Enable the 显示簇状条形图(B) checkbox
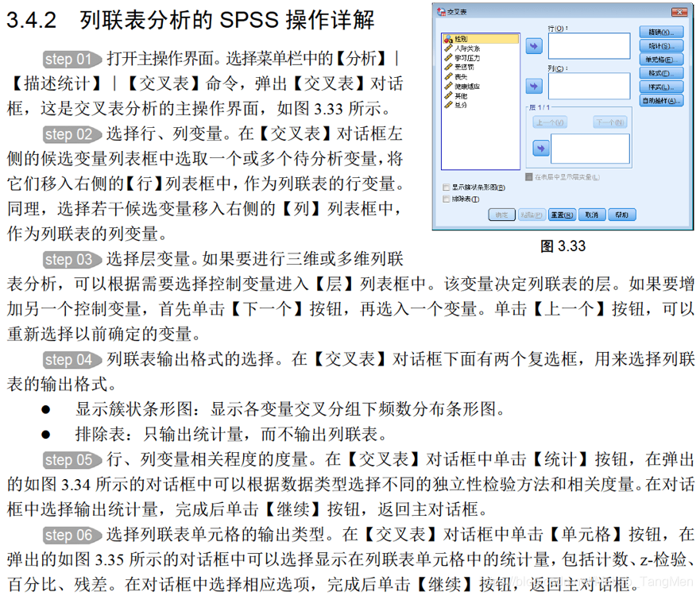This screenshot has width=700, height=596. [446, 187]
